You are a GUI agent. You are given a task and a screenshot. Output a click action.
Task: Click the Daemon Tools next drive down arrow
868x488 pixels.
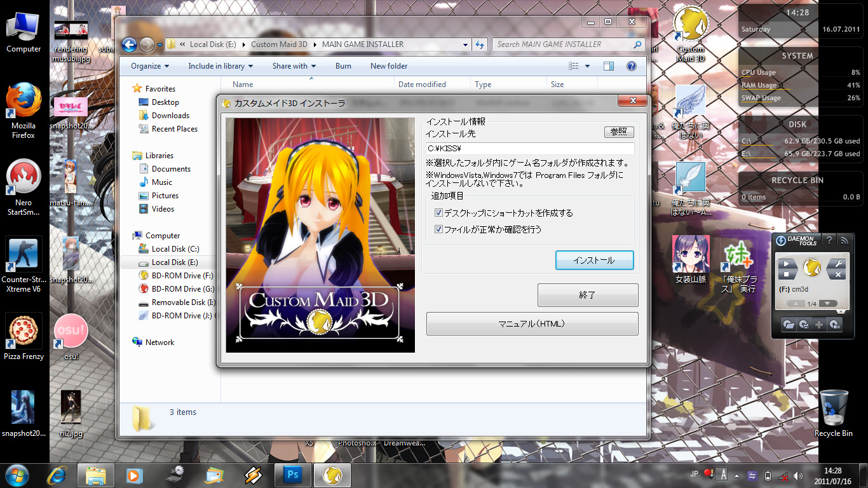(827, 304)
